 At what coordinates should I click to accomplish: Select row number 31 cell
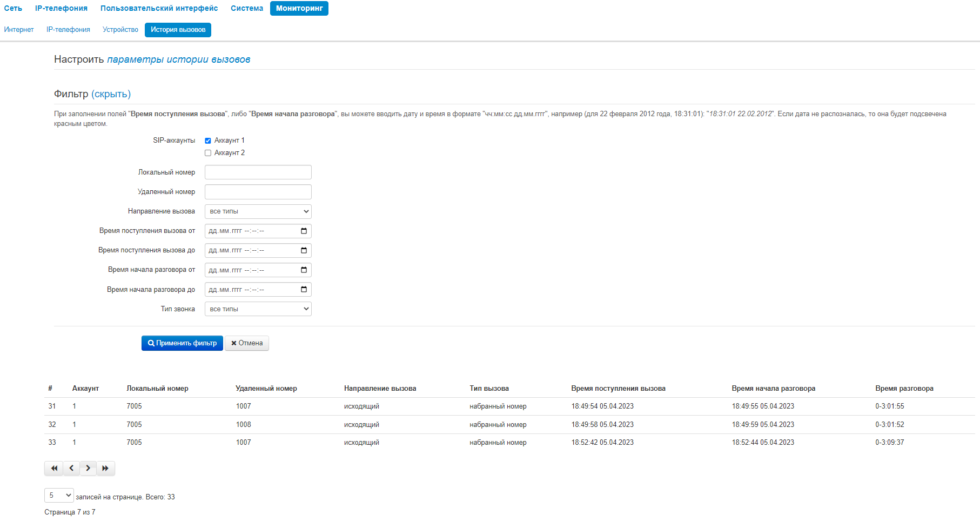52,406
